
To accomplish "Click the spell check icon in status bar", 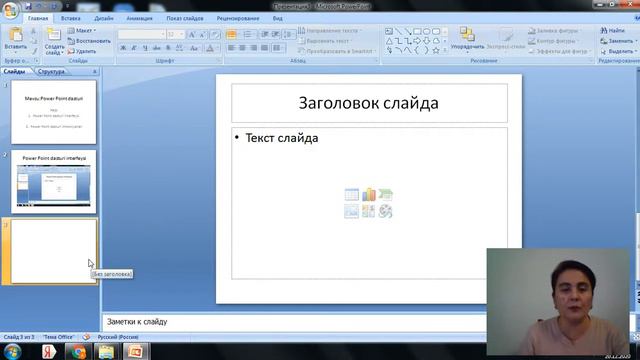I will pos(86,337).
